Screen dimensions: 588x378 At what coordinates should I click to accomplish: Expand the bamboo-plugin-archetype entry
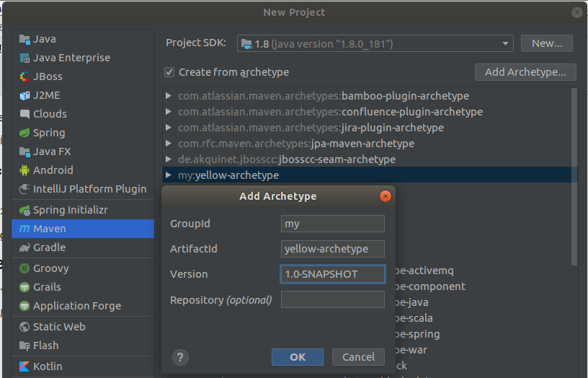(x=169, y=96)
